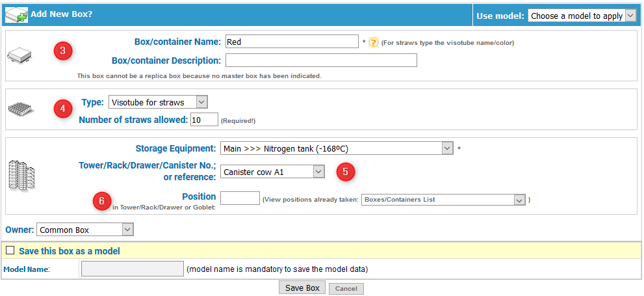Click the Save this box as a model label

pyautogui.click(x=70, y=250)
